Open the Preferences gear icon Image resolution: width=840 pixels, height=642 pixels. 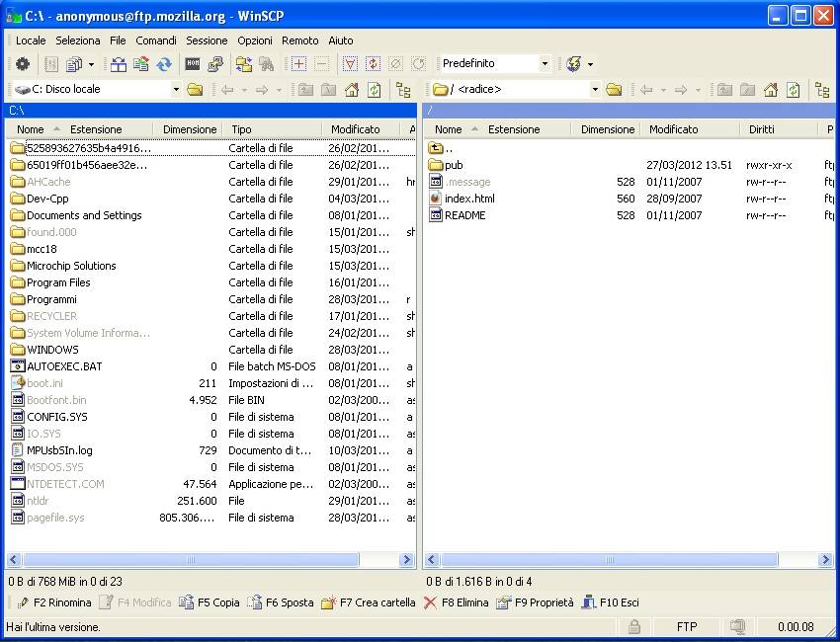point(22,64)
